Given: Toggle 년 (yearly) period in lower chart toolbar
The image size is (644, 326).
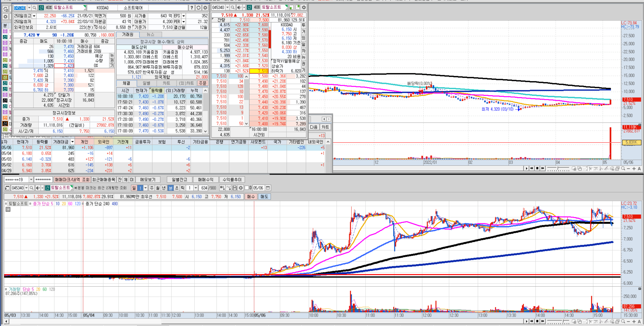Looking at the screenshot, I should pos(164,188).
